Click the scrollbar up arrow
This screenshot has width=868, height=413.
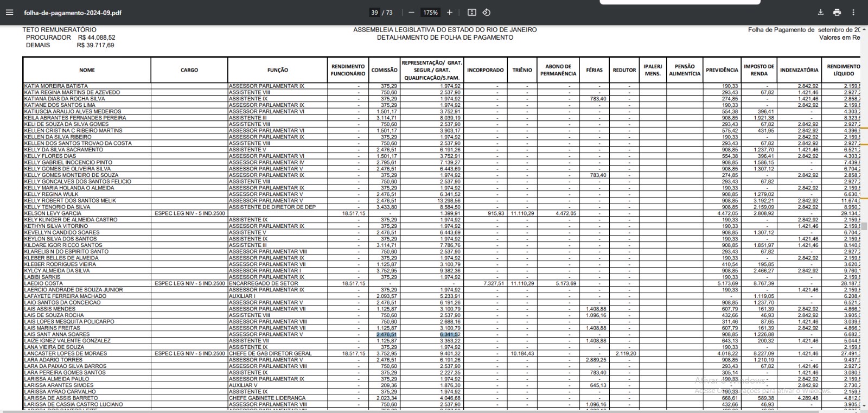(x=864, y=29)
